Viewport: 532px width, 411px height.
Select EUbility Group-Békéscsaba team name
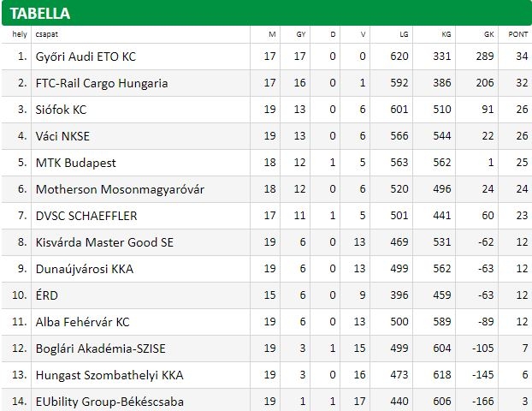point(109,402)
